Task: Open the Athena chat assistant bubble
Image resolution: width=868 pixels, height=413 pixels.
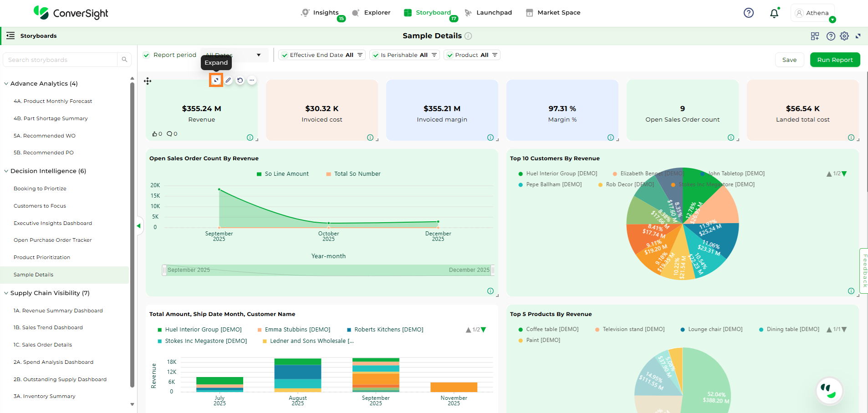Action: click(x=829, y=390)
